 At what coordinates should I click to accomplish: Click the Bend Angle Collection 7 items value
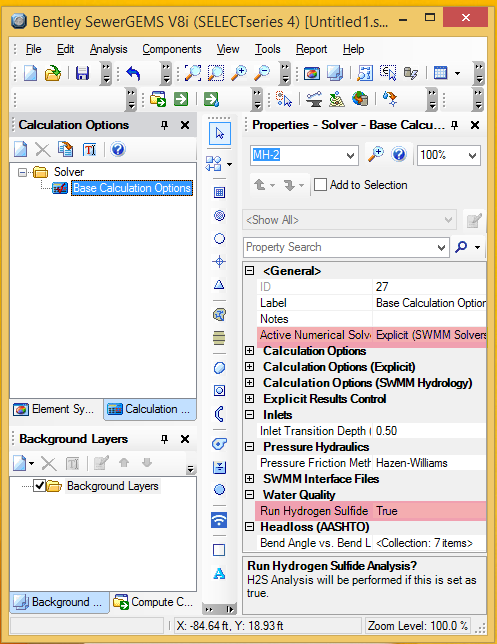click(430, 543)
